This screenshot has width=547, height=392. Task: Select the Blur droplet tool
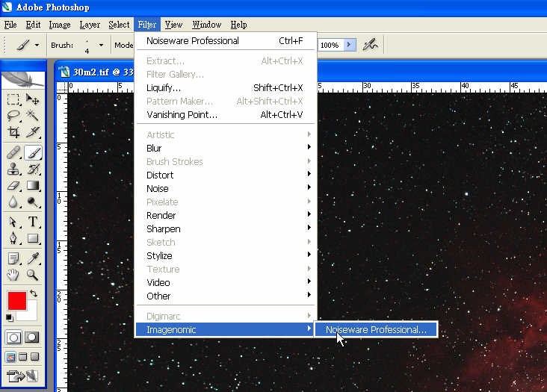(x=13, y=202)
